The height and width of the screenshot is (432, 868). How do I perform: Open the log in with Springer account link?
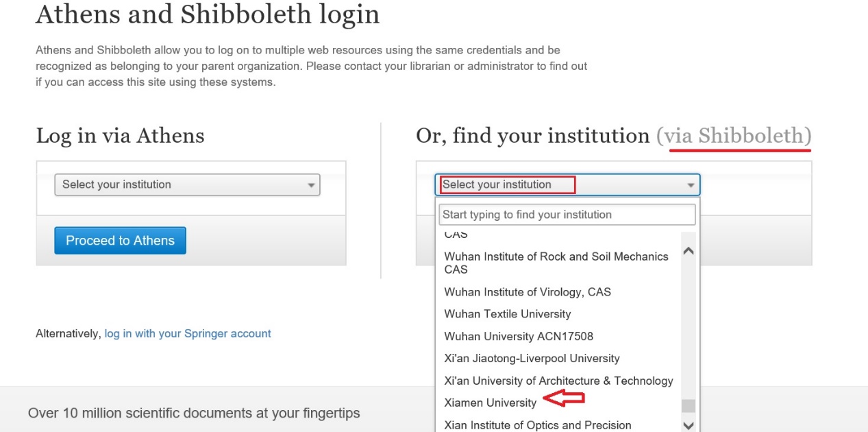pos(188,334)
